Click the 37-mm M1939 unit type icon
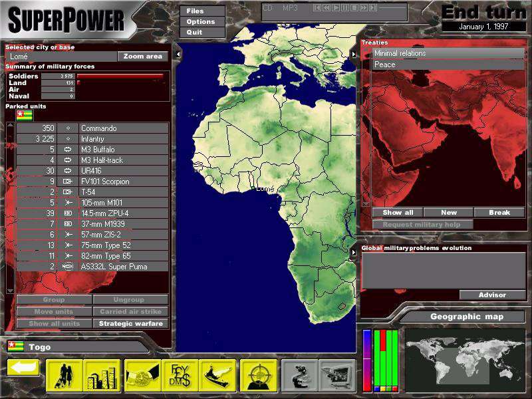This screenshot has height=399, width=532. pos(68,224)
